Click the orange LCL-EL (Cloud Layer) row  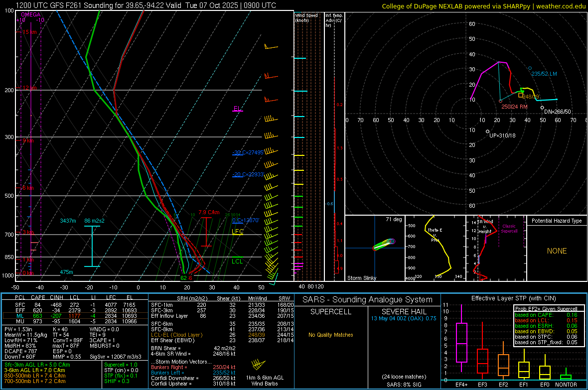coord(222,335)
